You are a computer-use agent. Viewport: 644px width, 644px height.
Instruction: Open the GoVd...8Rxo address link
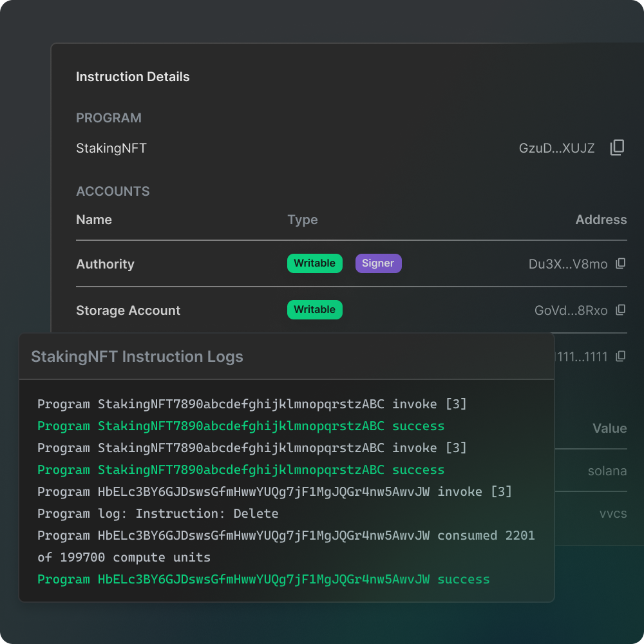click(x=571, y=311)
